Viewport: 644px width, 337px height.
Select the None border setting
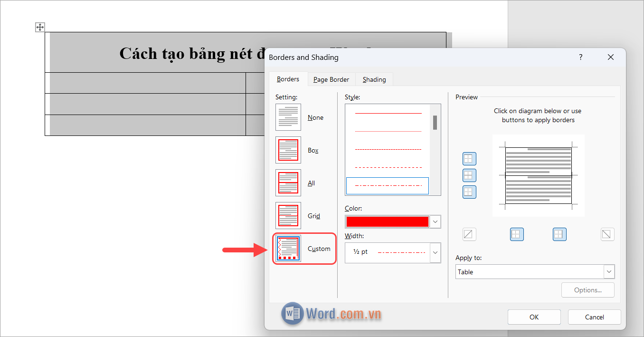pos(288,117)
